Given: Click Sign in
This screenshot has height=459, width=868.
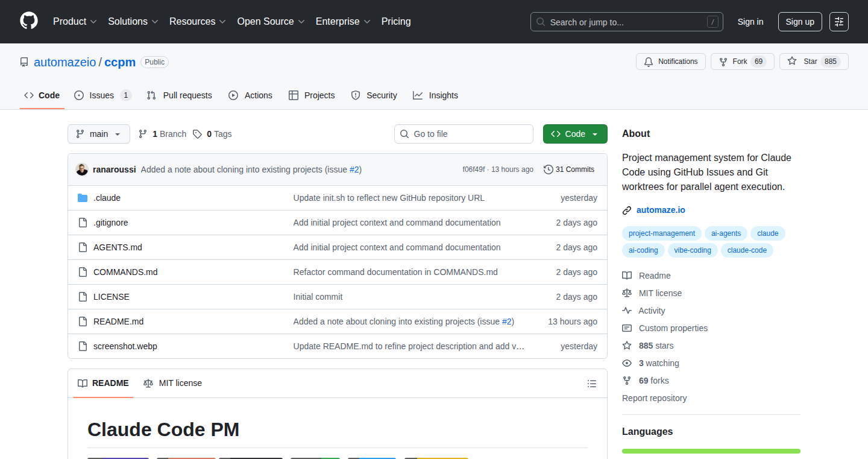Looking at the screenshot, I should point(750,22).
